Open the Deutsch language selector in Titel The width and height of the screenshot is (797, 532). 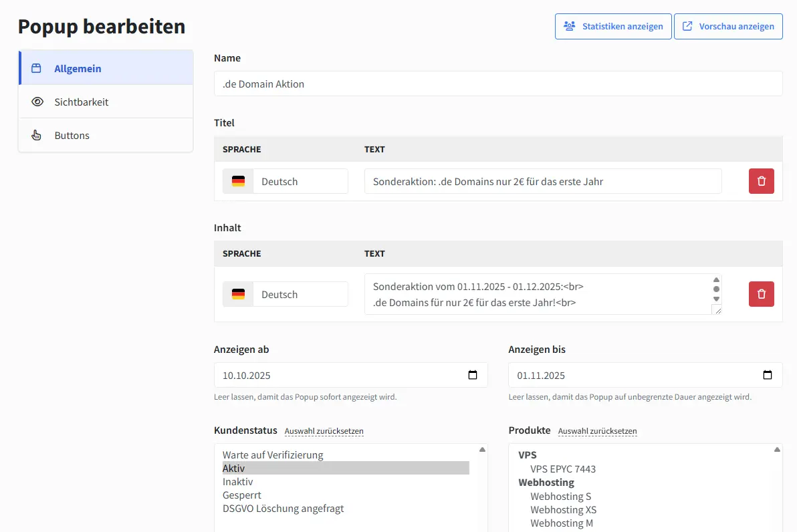pos(300,181)
